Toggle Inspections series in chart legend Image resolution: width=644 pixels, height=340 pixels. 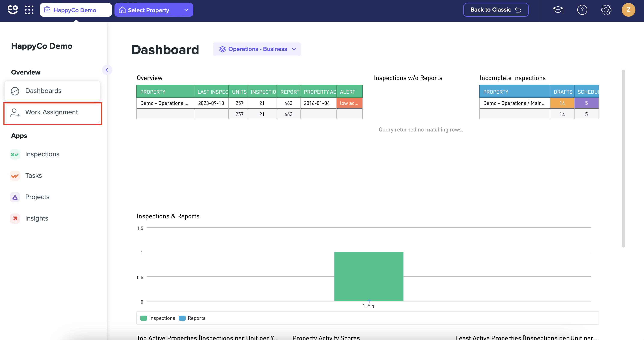(x=158, y=318)
